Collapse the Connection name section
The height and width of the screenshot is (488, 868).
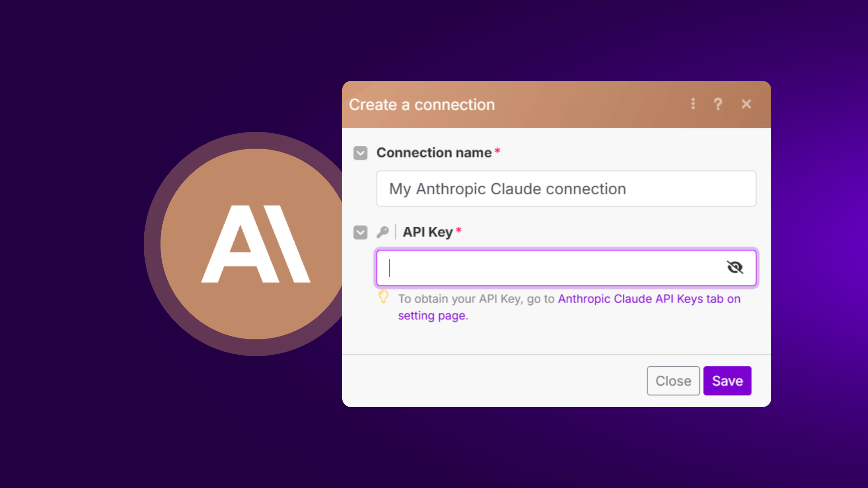[360, 153]
